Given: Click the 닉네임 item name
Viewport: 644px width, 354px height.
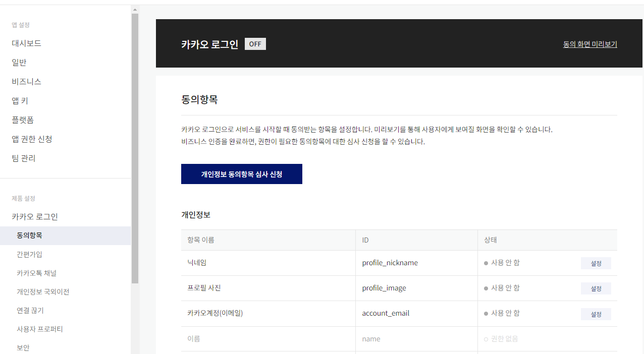Looking at the screenshot, I should [197, 263].
